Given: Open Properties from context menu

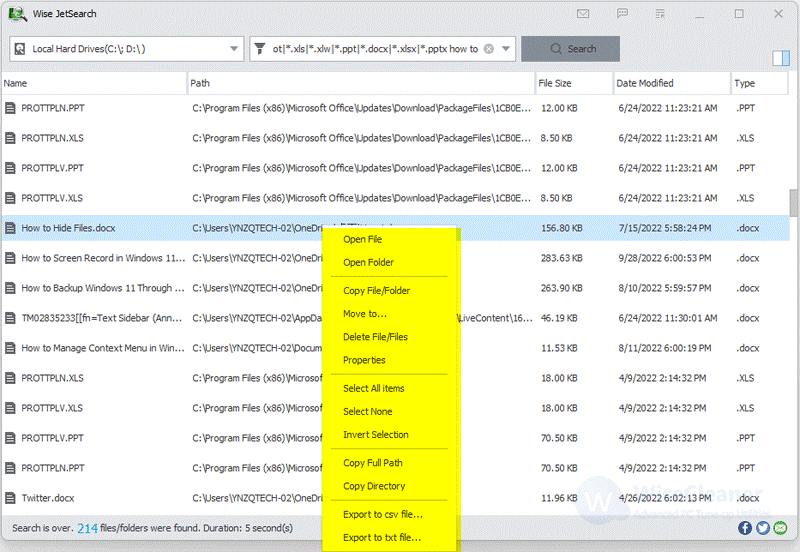Looking at the screenshot, I should pyautogui.click(x=364, y=360).
